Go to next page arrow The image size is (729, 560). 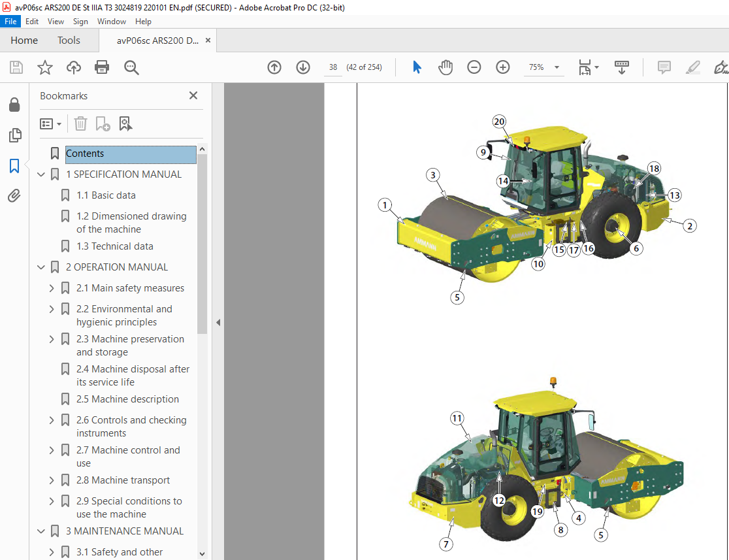coord(303,67)
